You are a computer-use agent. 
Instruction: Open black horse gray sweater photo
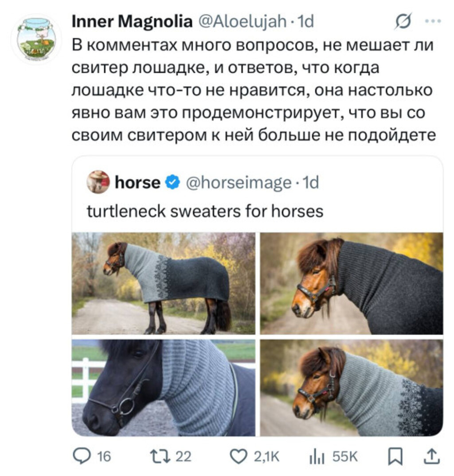[x=163, y=388]
